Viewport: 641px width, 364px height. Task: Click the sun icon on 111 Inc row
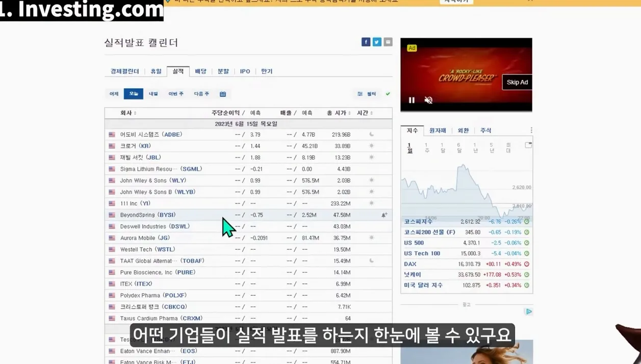click(x=371, y=203)
